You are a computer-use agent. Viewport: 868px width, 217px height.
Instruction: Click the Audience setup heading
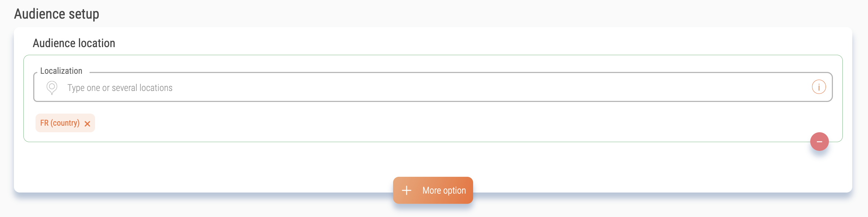pyautogui.click(x=57, y=14)
